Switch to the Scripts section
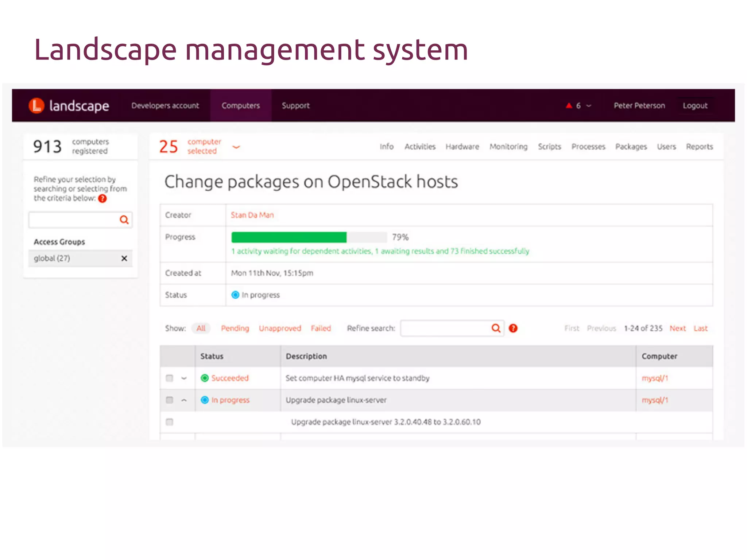The width and height of the screenshot is (747, 560). (x=549, y=147)
